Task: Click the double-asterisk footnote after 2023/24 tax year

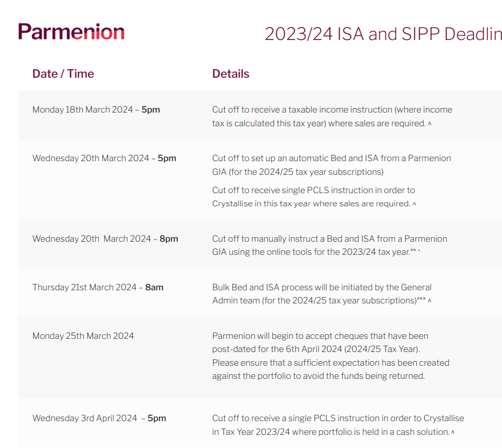Action: [x=413, y=251]
